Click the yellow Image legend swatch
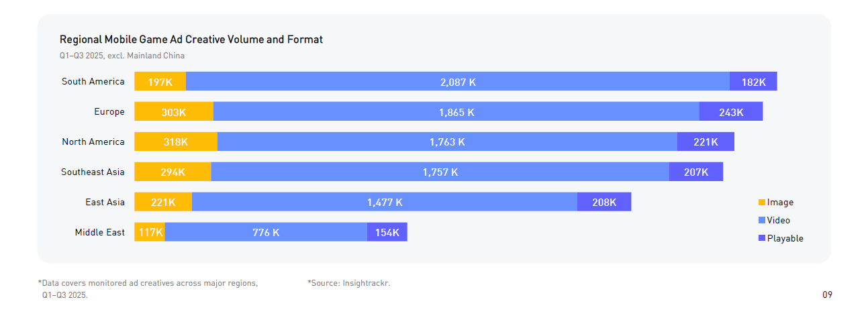This screenshot has width=868, height=324. coord(762,203)
